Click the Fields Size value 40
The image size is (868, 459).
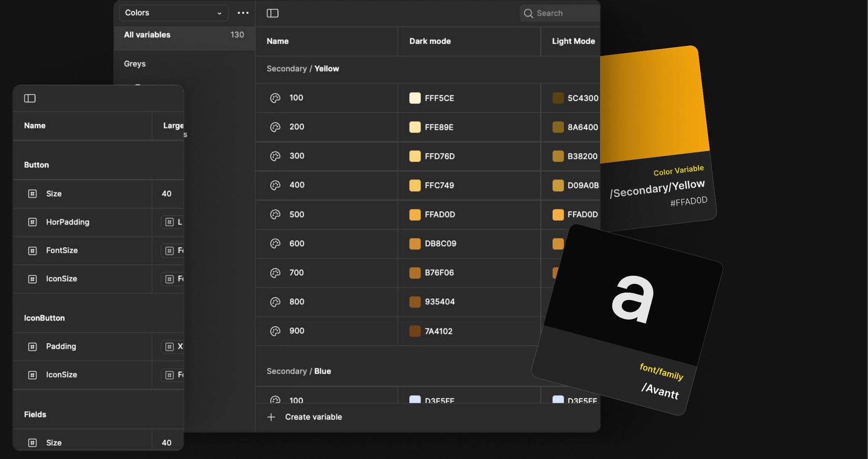(167, 443)
